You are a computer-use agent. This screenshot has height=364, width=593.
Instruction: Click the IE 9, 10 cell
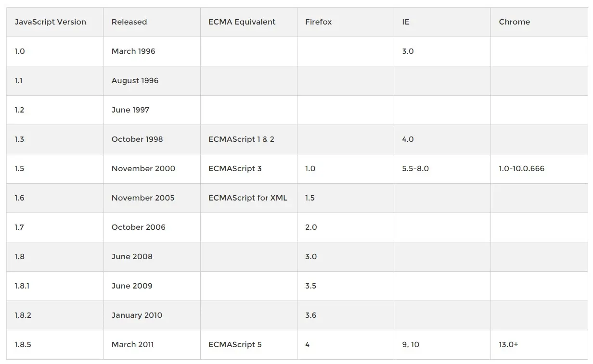(x=442, y=345)
